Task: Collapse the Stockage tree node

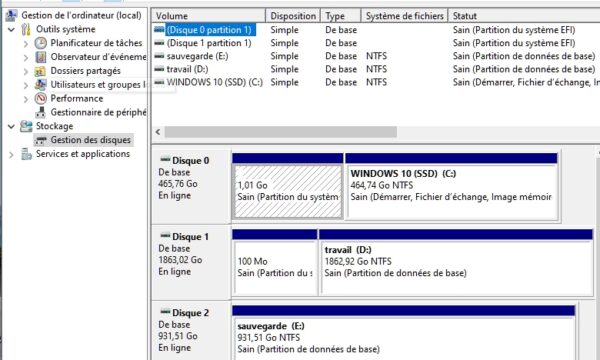Action: click(x=11, y=126)
